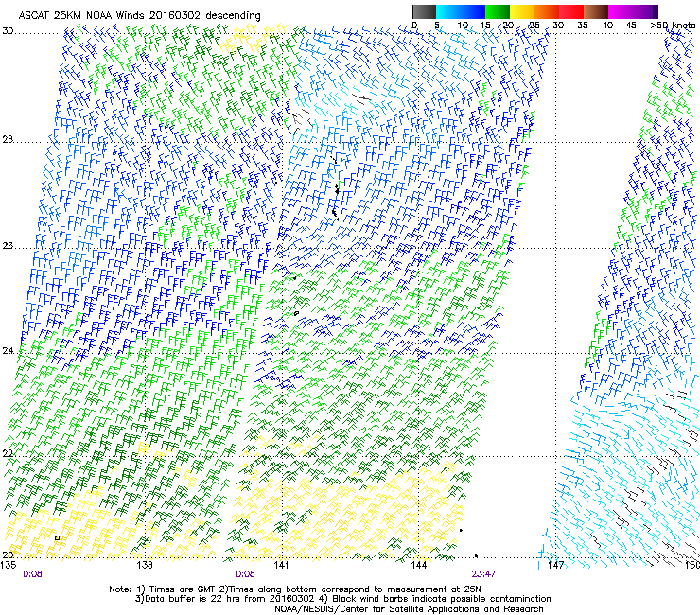Click the 'Times are GMT' note line
This screenshot has width=700, height=615.
[295, 589]
